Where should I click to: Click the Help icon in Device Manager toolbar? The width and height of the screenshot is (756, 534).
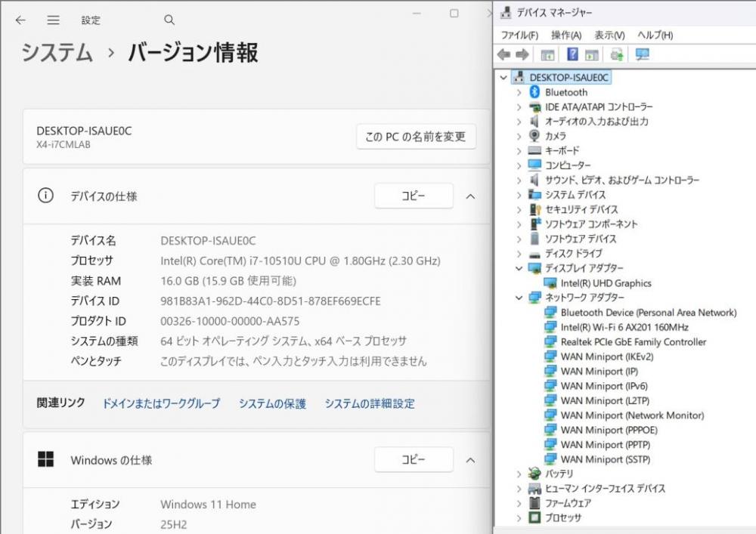(x=572, y=54)
